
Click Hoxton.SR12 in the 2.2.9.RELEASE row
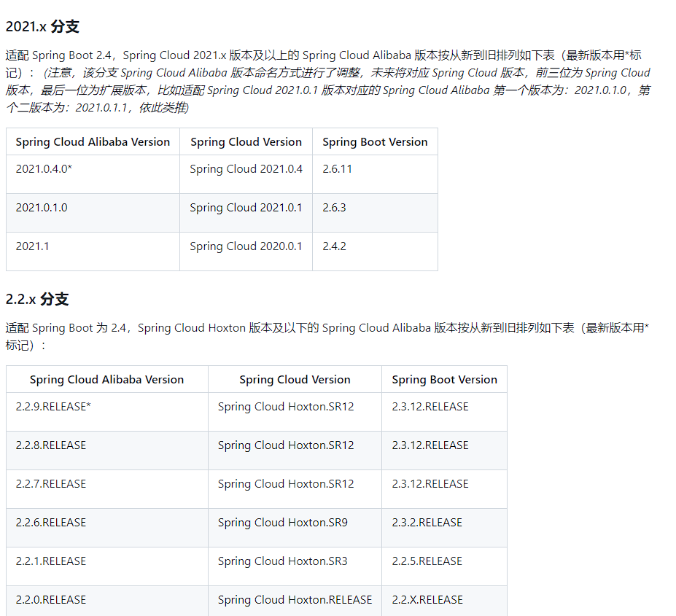click(x=295, y=412)
